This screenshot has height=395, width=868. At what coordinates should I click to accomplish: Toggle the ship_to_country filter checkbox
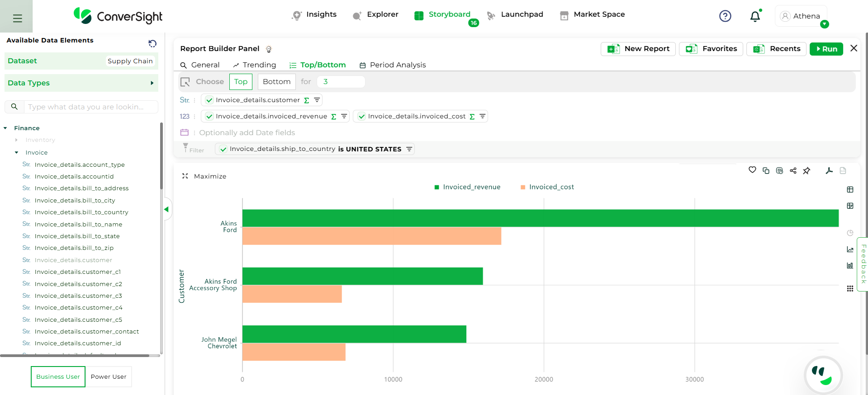pyautogui.click(x=223, y=149)
